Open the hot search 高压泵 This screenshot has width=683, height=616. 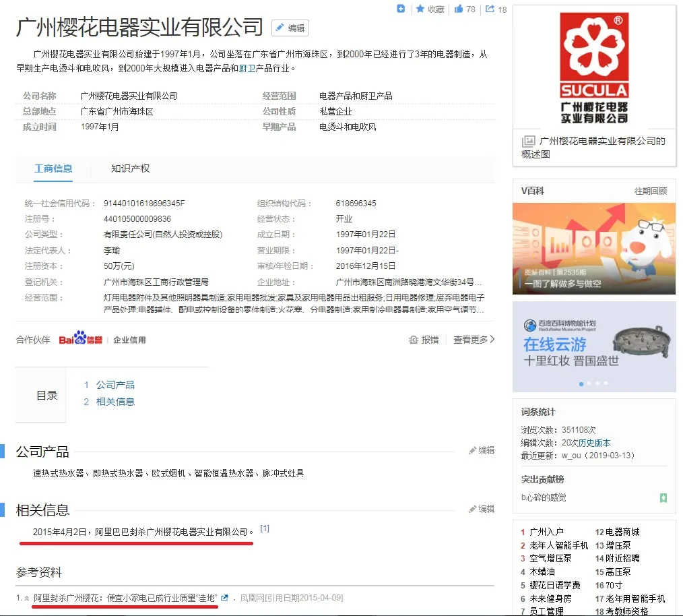618,572
